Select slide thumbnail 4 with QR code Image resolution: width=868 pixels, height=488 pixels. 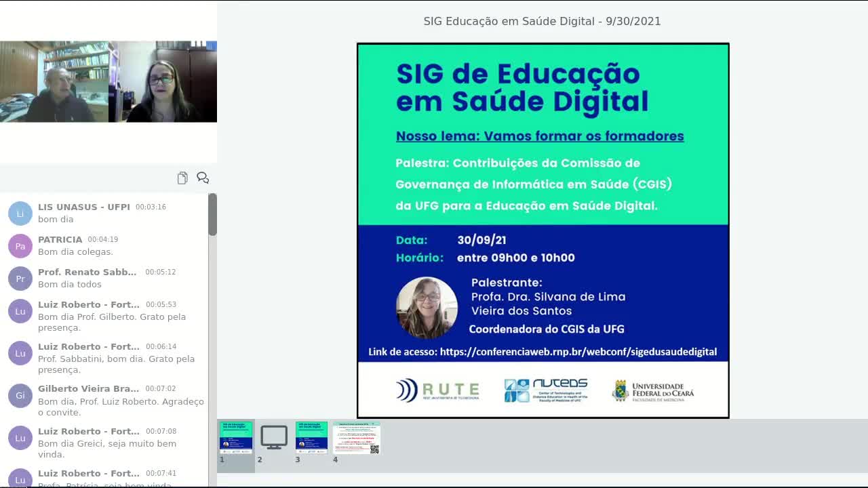[357, 438]
